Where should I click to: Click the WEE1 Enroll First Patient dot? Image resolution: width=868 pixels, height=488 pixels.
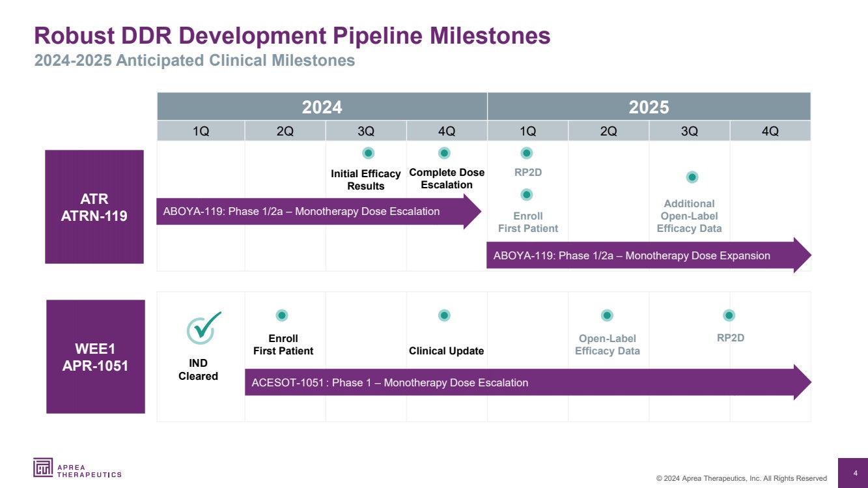pos(281,315)
